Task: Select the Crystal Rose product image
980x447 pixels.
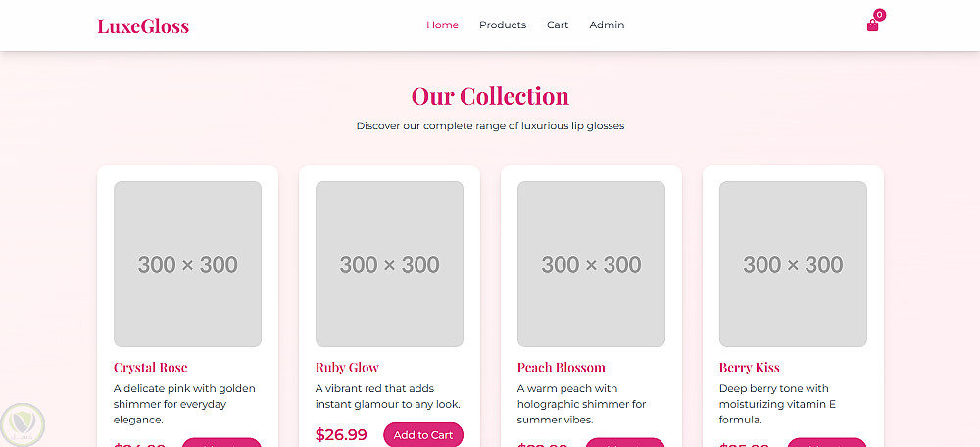Action: coord(187,264)
